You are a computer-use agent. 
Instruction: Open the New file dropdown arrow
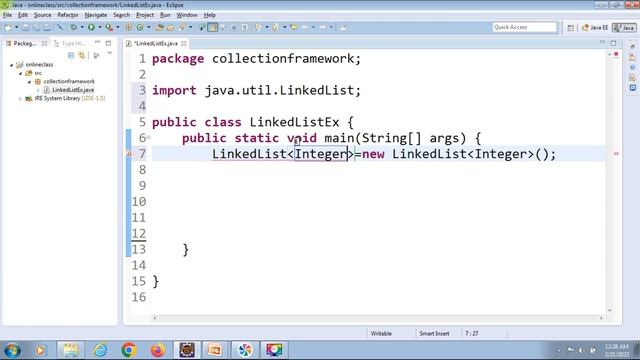click(17, 27)
